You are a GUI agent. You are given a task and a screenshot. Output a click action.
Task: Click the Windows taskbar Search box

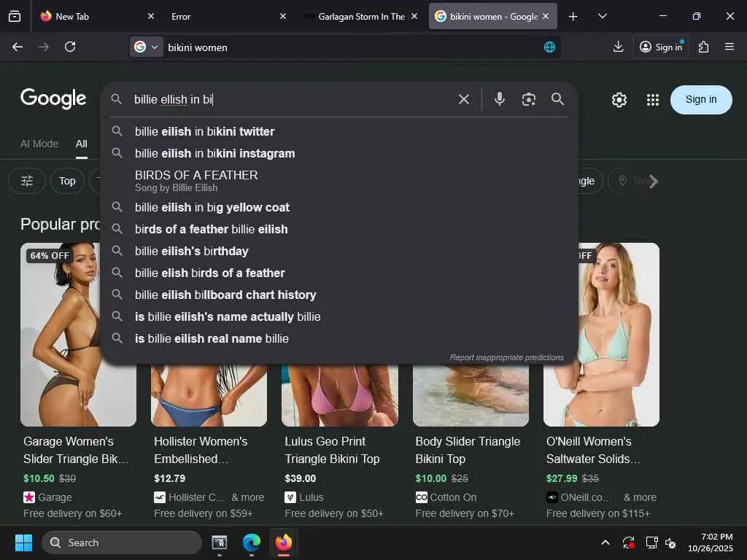(122, 542)
